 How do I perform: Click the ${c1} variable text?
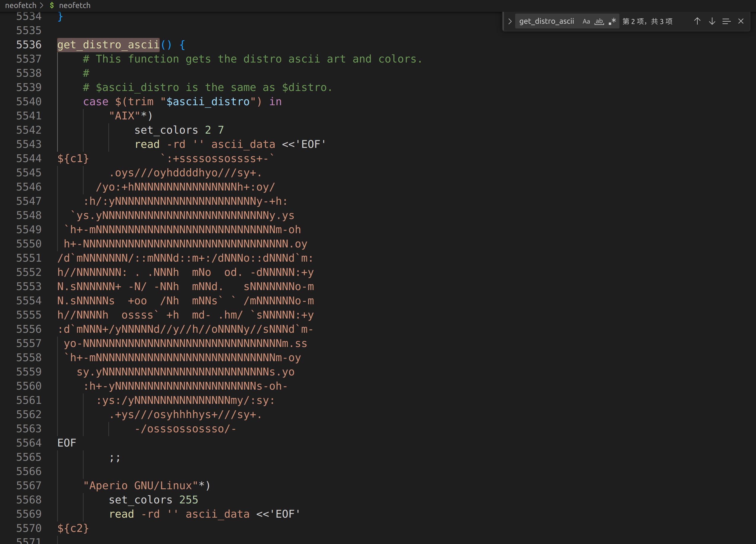(73, 158)
